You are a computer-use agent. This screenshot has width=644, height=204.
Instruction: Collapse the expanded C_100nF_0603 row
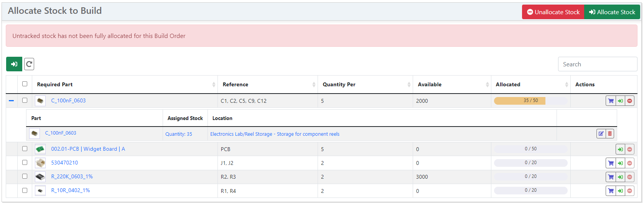coord(12,100)
